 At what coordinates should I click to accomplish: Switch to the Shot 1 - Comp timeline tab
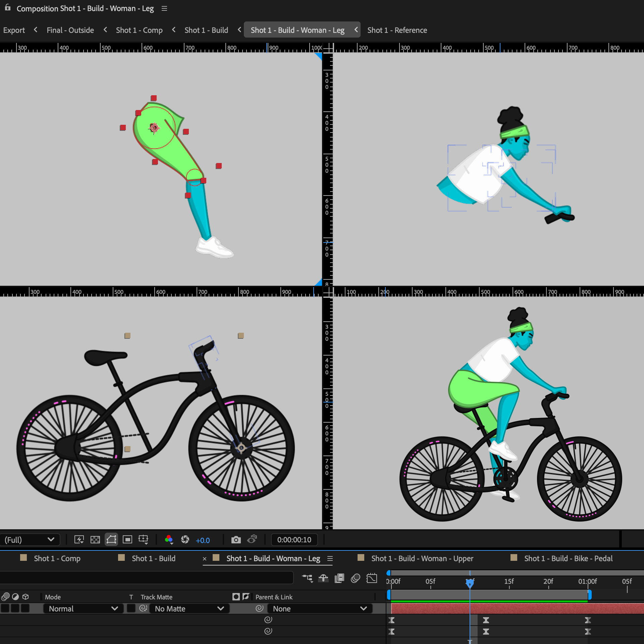coord(57,558)
